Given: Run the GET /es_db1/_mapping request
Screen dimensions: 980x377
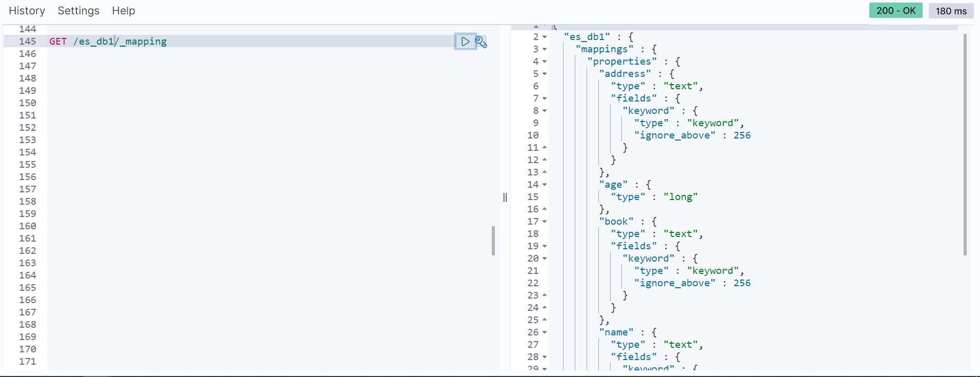Looking at the screenshot, I should 465,42.
